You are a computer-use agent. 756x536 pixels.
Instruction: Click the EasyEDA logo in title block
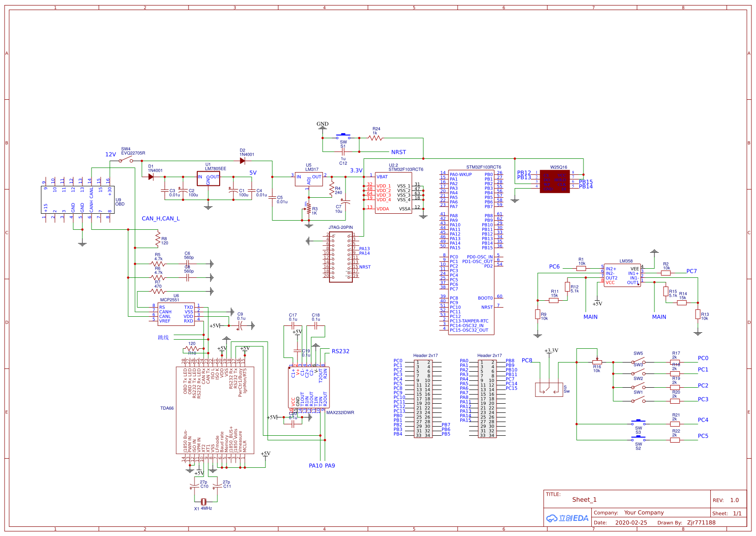(567, 518)
